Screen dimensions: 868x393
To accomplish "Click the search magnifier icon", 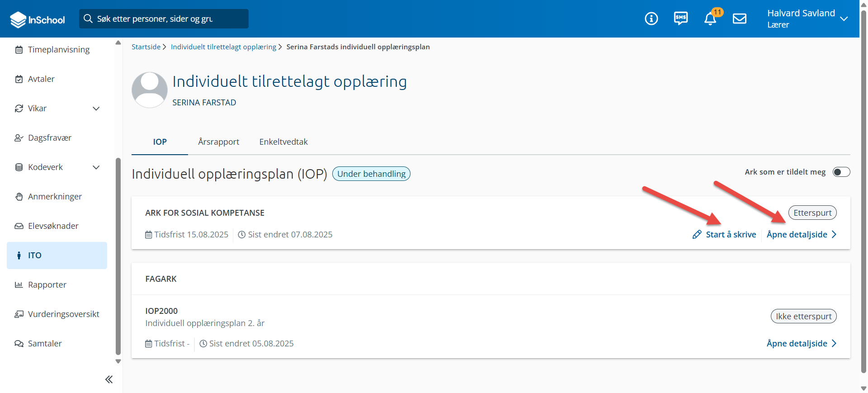I will [88, 19].
